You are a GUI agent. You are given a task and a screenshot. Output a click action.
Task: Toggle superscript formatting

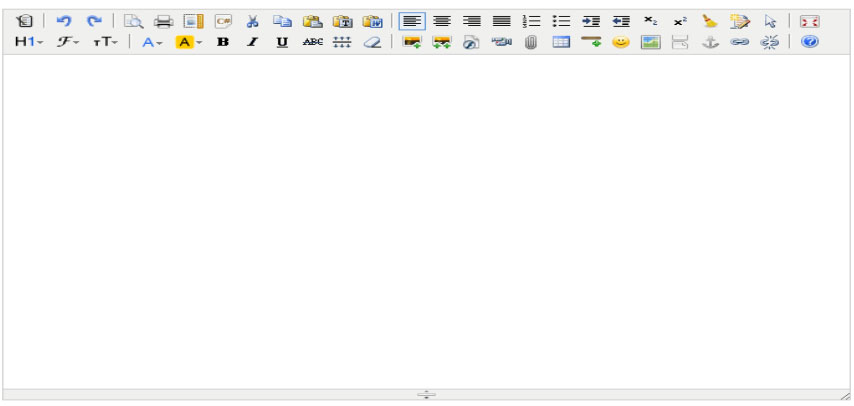tap(680, 22)
